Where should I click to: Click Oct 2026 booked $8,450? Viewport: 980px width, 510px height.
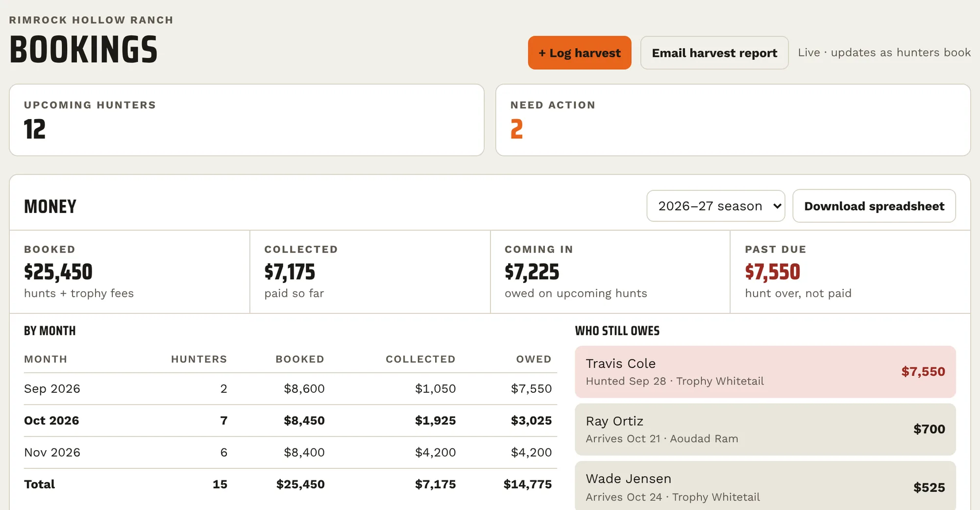[304, 421]
